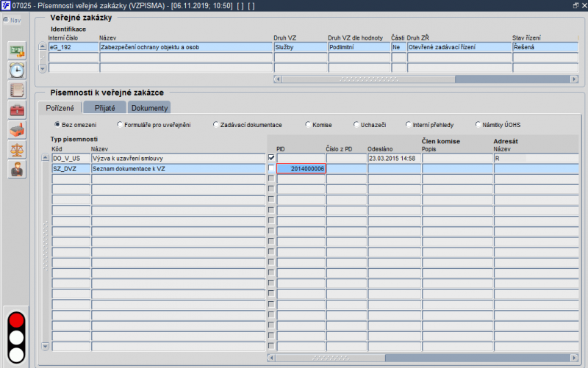Click the businessman person icon
The image size is (588, 368).
coord(17,170)
